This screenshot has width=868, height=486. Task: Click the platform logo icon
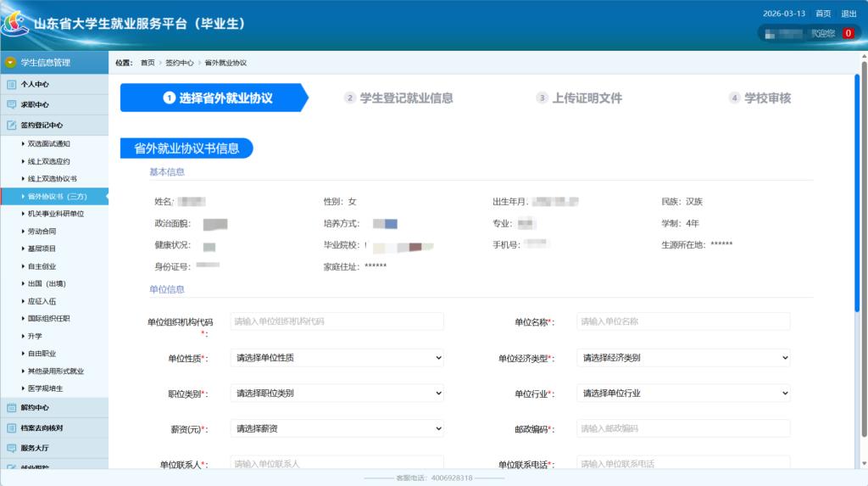point(15,23)
